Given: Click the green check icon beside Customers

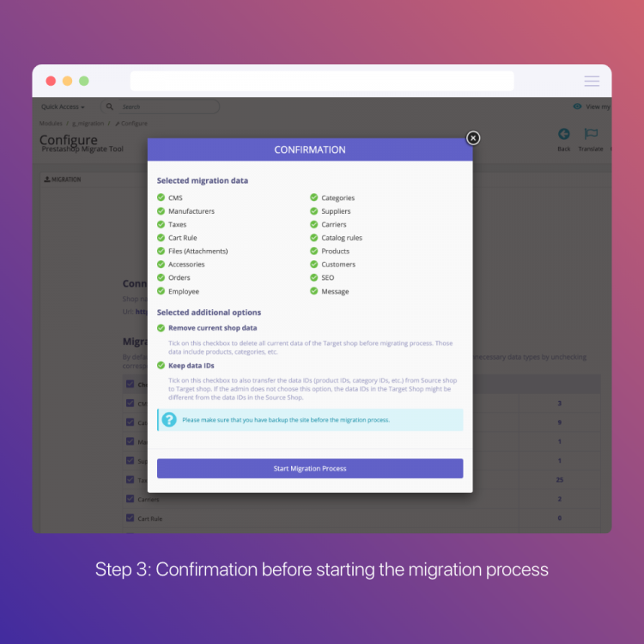Looking at the screenshot, I should pos(313,264).
